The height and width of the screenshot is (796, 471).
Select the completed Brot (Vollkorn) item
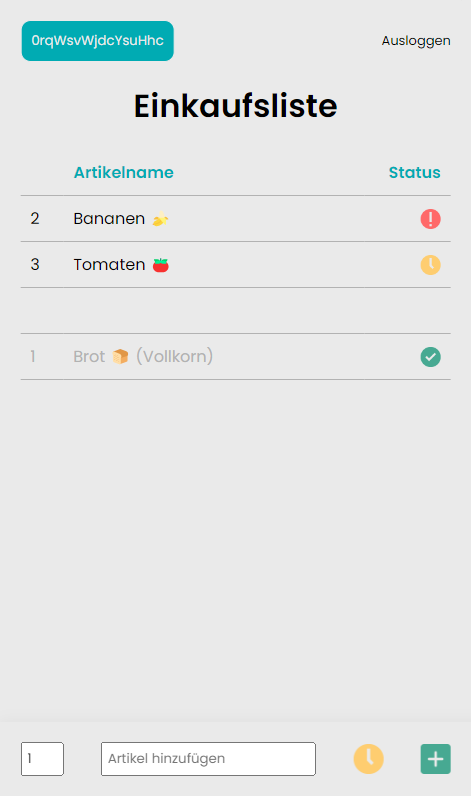tap(236, 356)
